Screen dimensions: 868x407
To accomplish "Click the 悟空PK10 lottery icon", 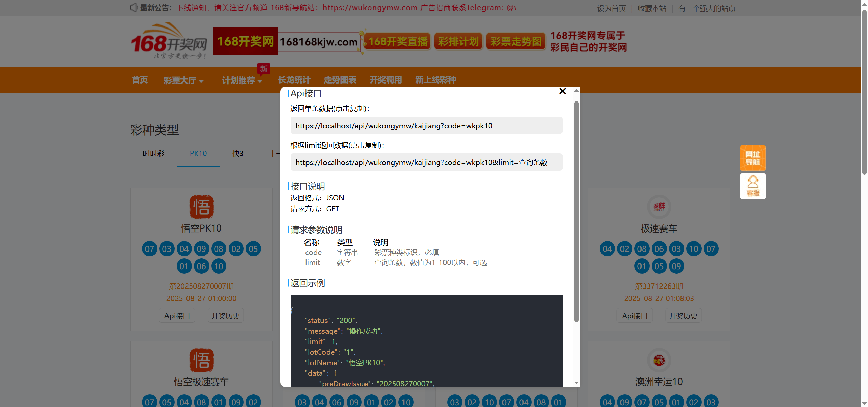I will (x=201, y=207).
